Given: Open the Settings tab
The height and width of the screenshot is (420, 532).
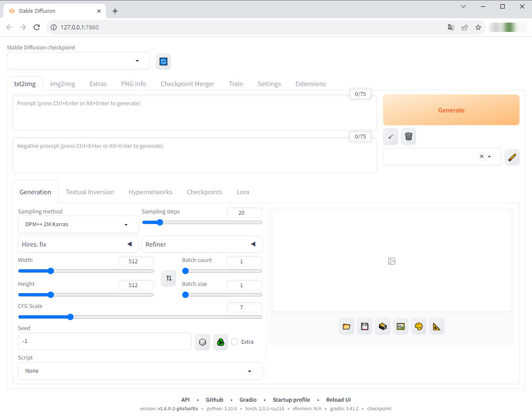Looking at the screenshot, I should (269, 84).
